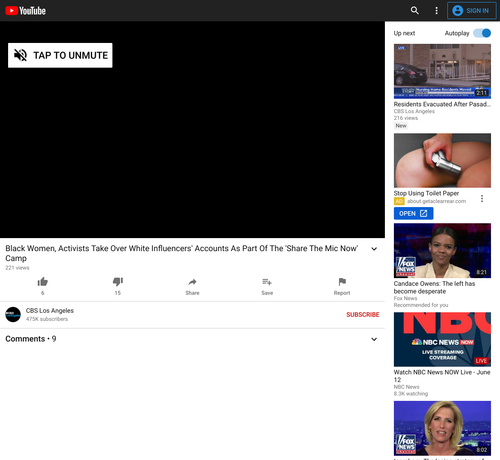Viewport: 500px width, 460px height.
Task: Click the YouTube logo
Action: [26, 11]
